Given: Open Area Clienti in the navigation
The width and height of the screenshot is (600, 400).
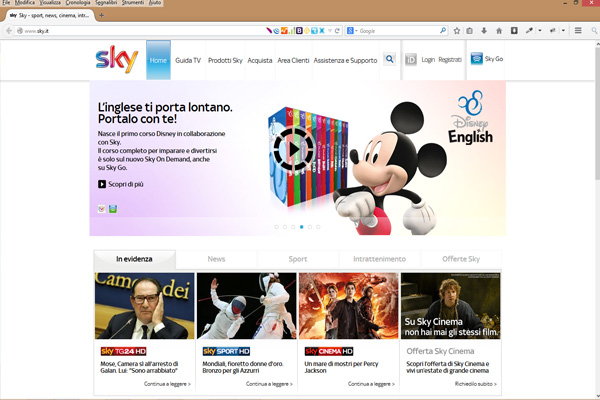Looking at the screenshot, I should coord(293,60).
